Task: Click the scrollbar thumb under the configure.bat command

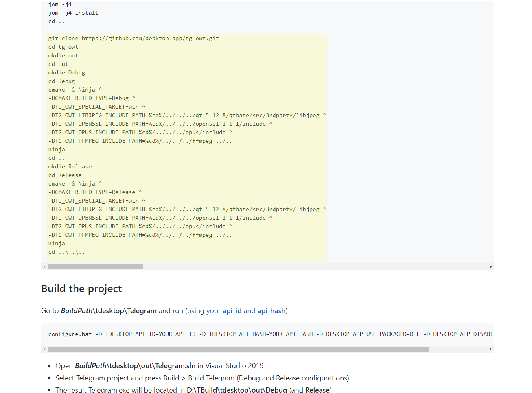Action: (x=238, y=349)
